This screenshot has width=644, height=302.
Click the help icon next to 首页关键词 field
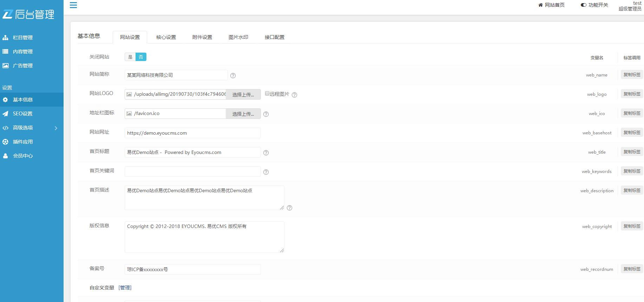pos(266,172)
